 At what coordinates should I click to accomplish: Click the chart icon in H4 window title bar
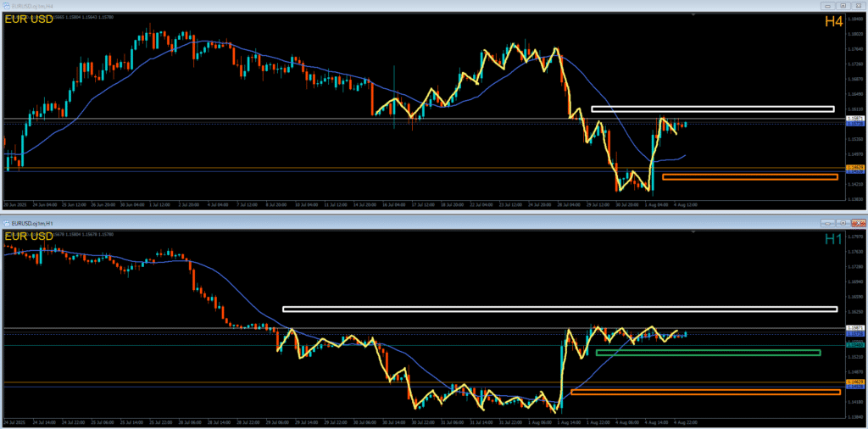click(7, 4)
